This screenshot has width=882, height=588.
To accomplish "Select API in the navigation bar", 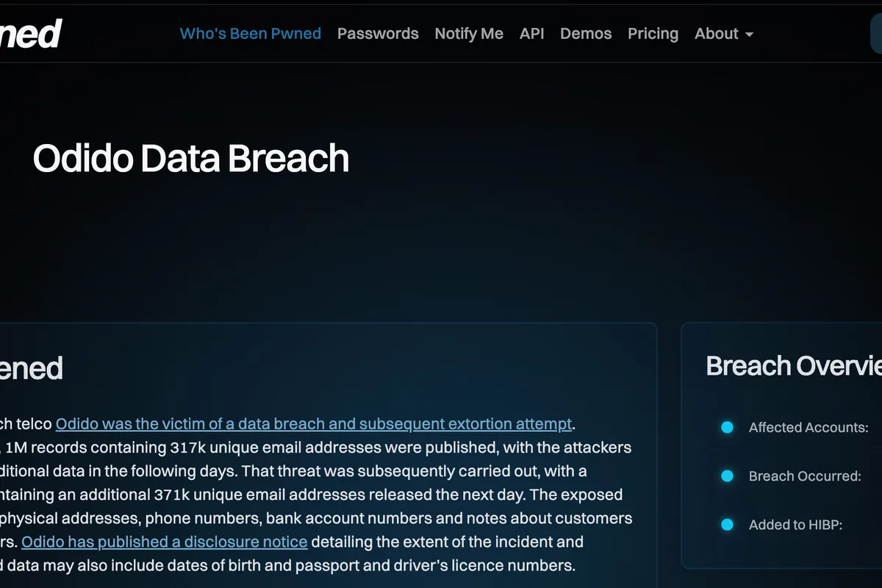I will click(x=531, y=34).
